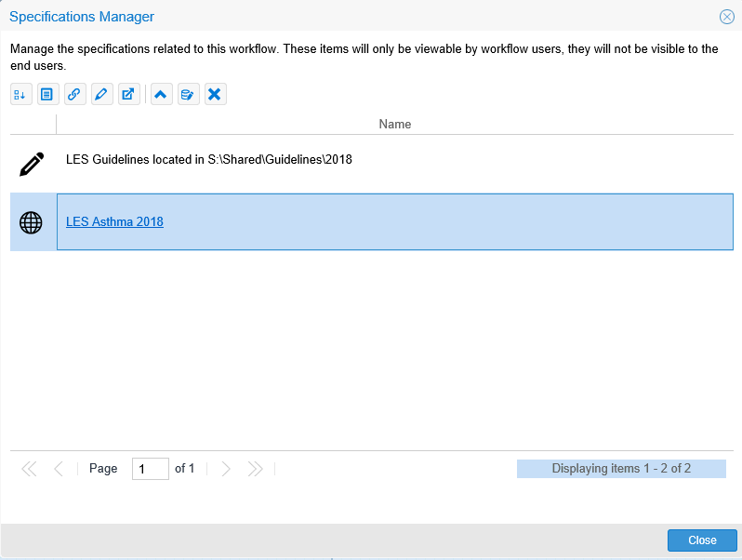
Task: Click globe icon beside LES Asthma 2018
Action: [32, 222]
